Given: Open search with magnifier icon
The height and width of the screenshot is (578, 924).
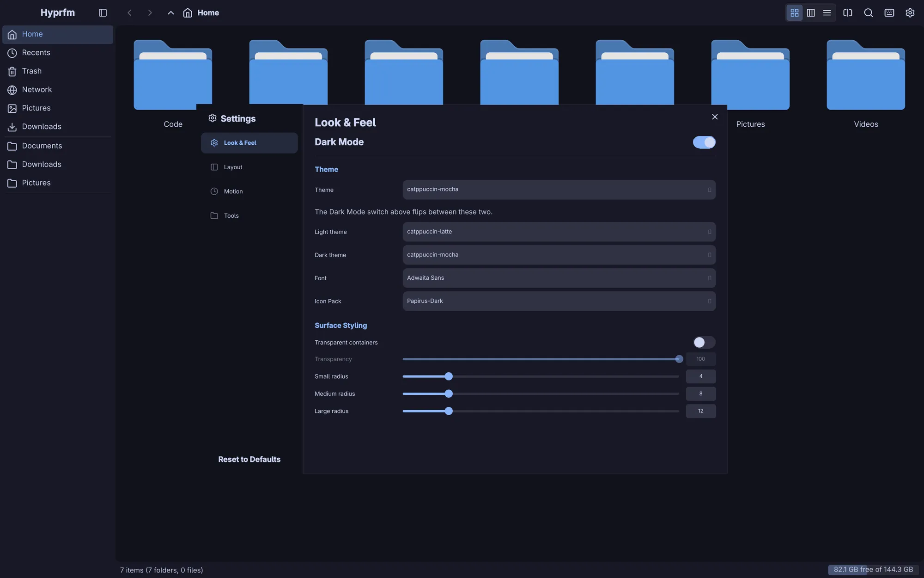Looking at the screenshot, I should [x=868, y=13].
